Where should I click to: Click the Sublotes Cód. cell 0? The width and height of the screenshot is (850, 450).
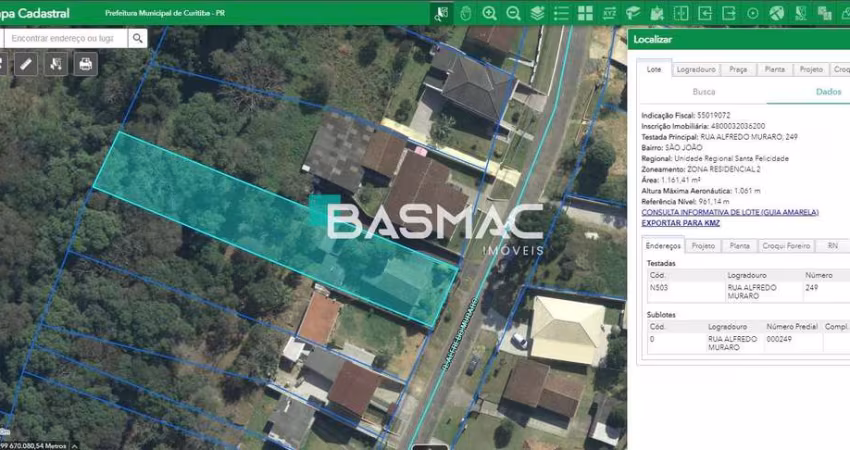point(652,339)
